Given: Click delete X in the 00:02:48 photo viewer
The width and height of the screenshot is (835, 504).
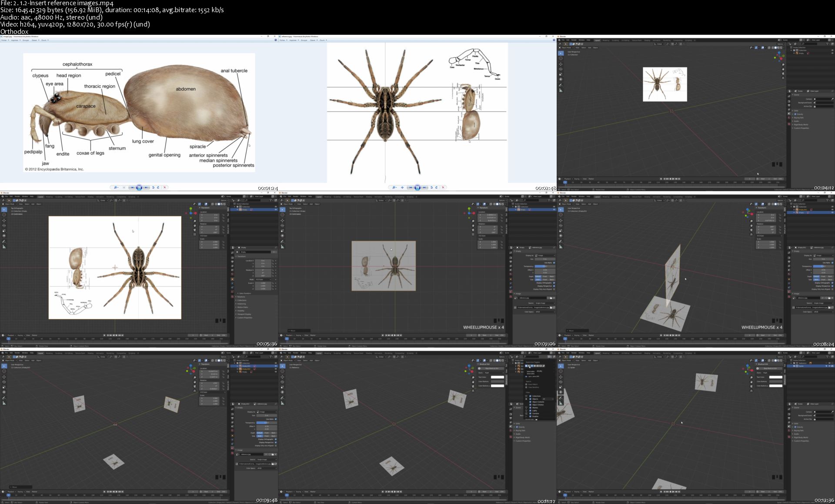Looking at the screenshot, I should pos(443,187).
